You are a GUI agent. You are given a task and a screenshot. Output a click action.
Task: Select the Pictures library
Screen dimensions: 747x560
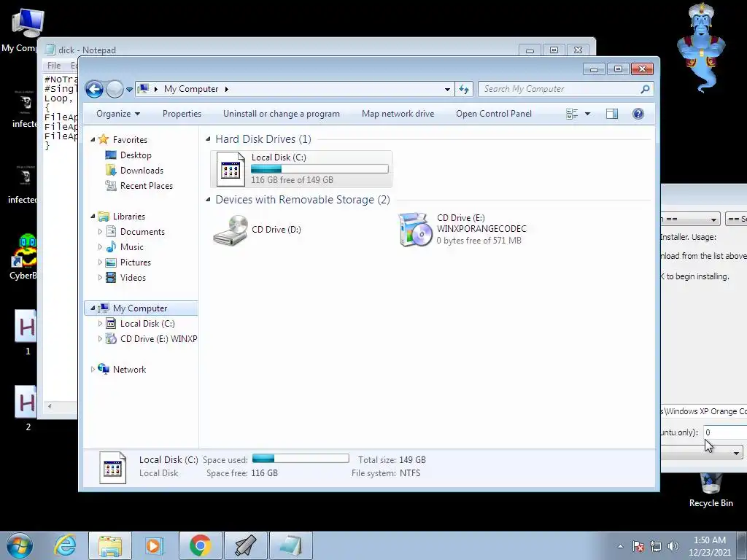pos(135,262)
